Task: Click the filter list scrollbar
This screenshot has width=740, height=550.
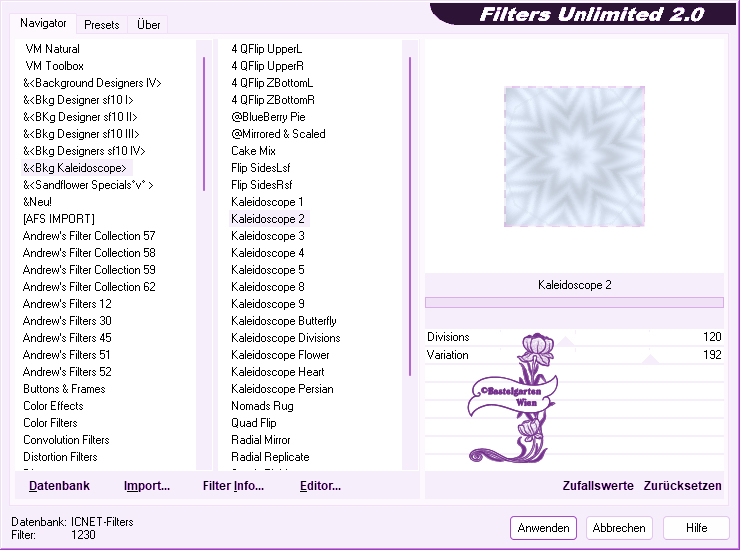Action: point(410,216)
